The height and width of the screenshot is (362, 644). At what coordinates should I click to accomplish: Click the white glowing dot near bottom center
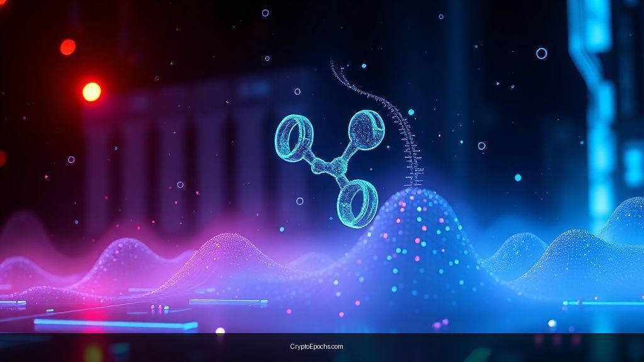point(220,330)
